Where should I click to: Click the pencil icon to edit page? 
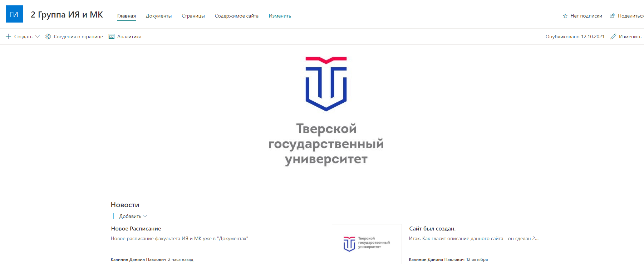(613, 37)
